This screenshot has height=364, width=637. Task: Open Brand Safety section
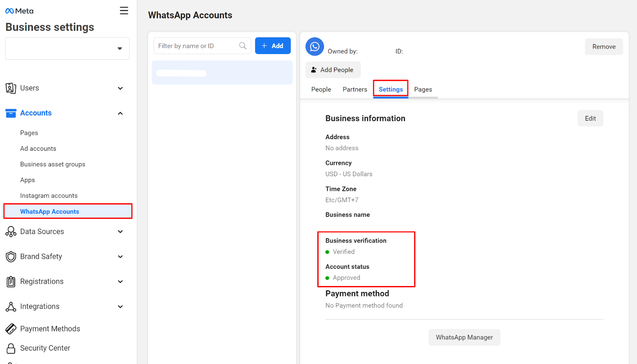click(x=41, y=257)
